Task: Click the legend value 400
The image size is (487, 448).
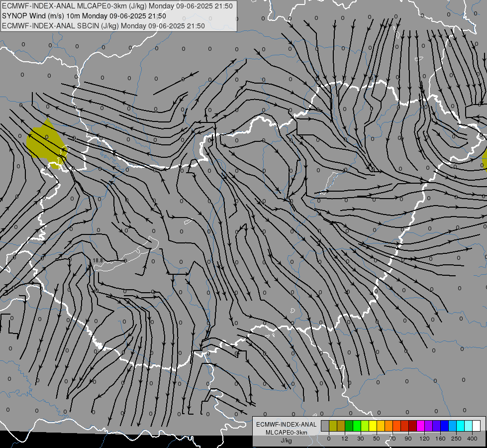Action: coord(472,439)
